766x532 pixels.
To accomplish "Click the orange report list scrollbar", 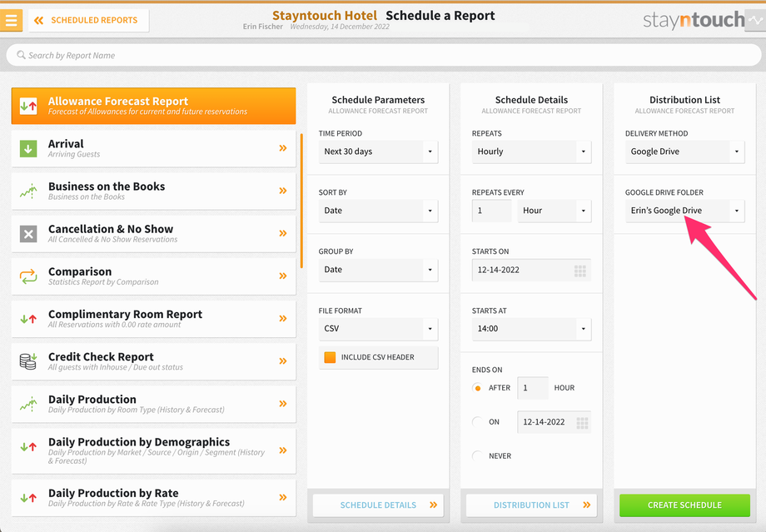I will pyautogui.click(x=301, y=201).
